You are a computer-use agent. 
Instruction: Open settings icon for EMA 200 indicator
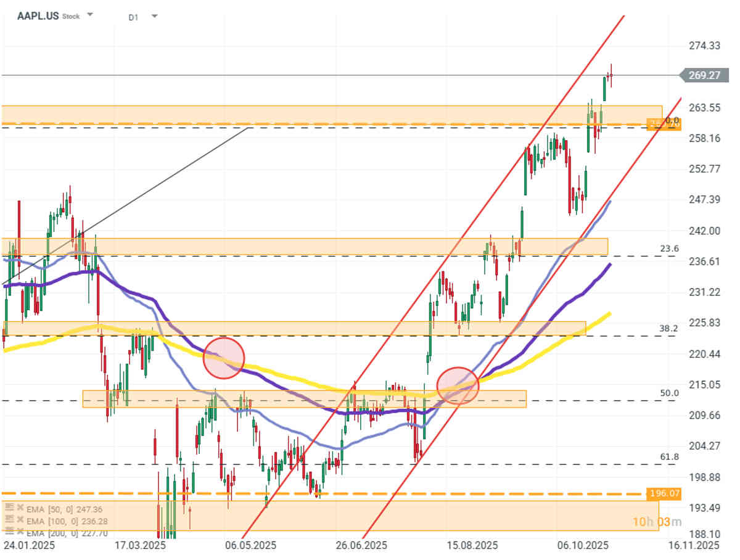(x=9, y=533)
